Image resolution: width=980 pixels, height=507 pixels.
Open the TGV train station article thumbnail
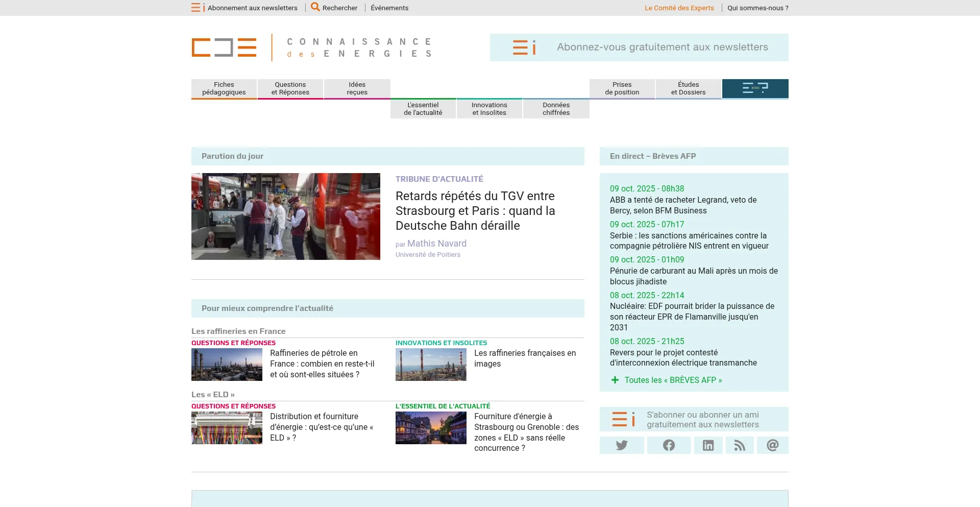pyautogui.click(x=286, y=216)
